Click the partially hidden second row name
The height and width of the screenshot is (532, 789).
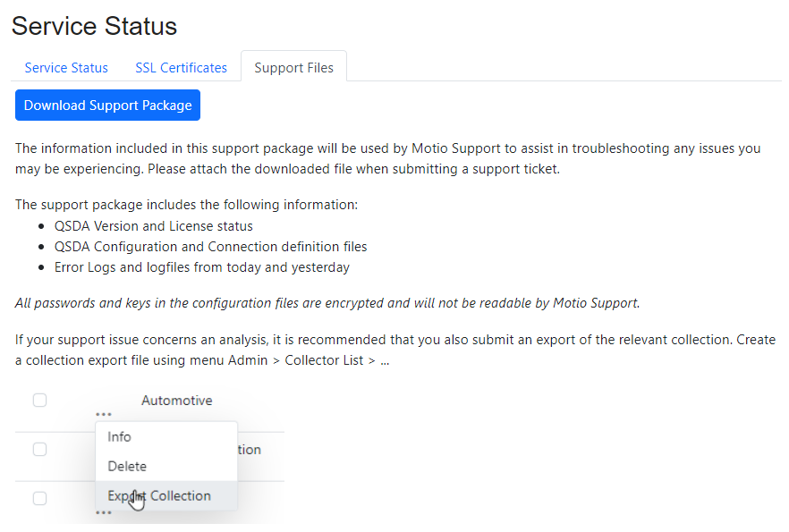[250, 450]
